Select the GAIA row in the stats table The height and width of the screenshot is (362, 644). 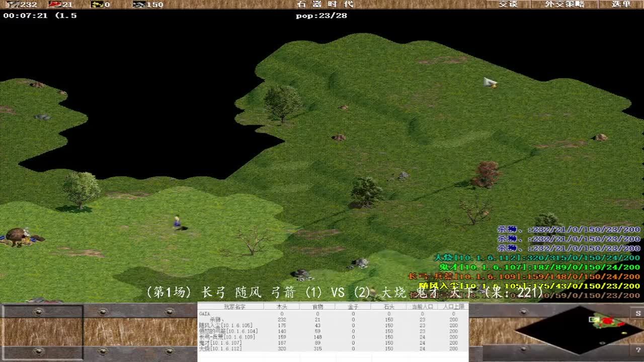[x=333, y=314]
